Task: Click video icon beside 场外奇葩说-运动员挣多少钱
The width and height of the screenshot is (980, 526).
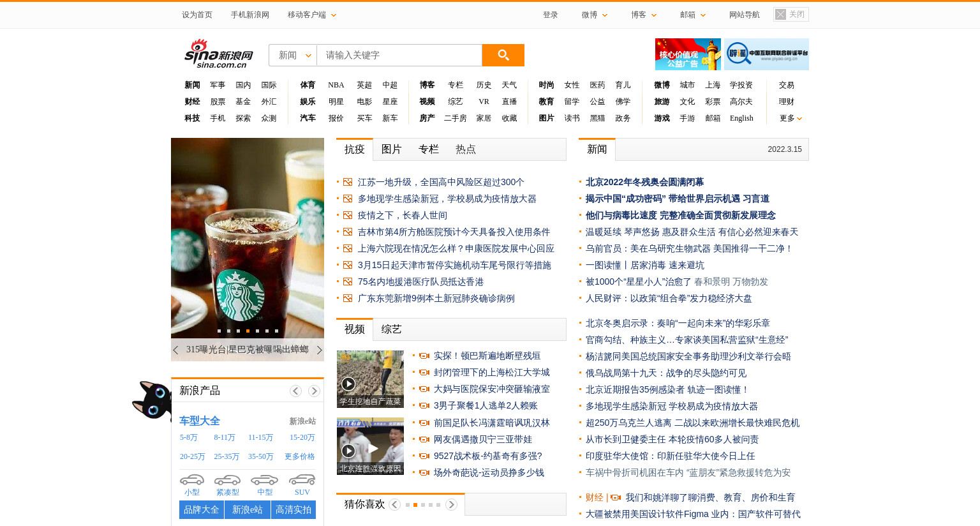Action: pos(424,472)
